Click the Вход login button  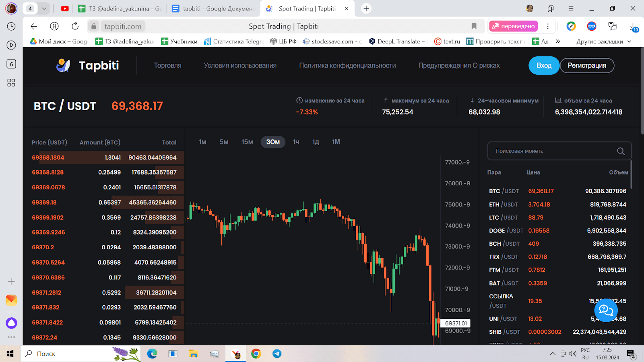pos(544,66)
